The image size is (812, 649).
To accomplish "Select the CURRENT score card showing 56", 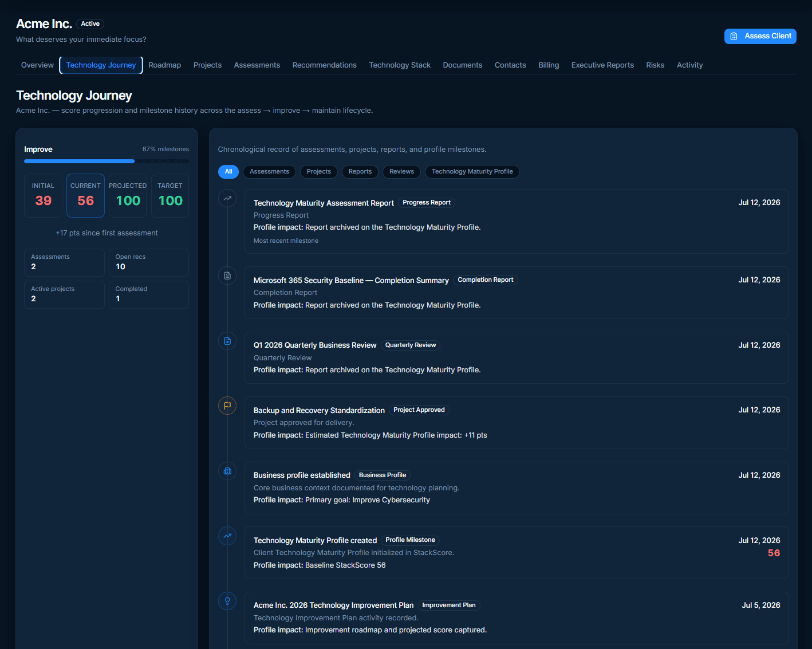I will tap(85, 195).
